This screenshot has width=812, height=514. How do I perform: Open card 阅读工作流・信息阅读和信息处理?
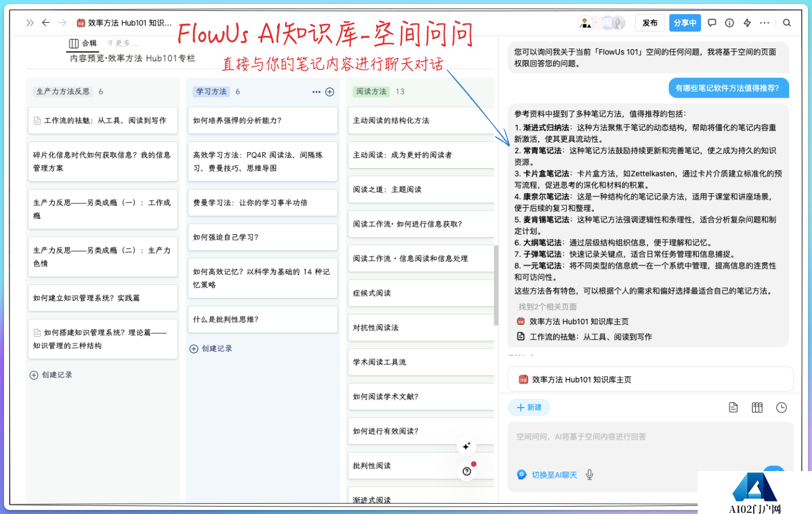point(421,258)
